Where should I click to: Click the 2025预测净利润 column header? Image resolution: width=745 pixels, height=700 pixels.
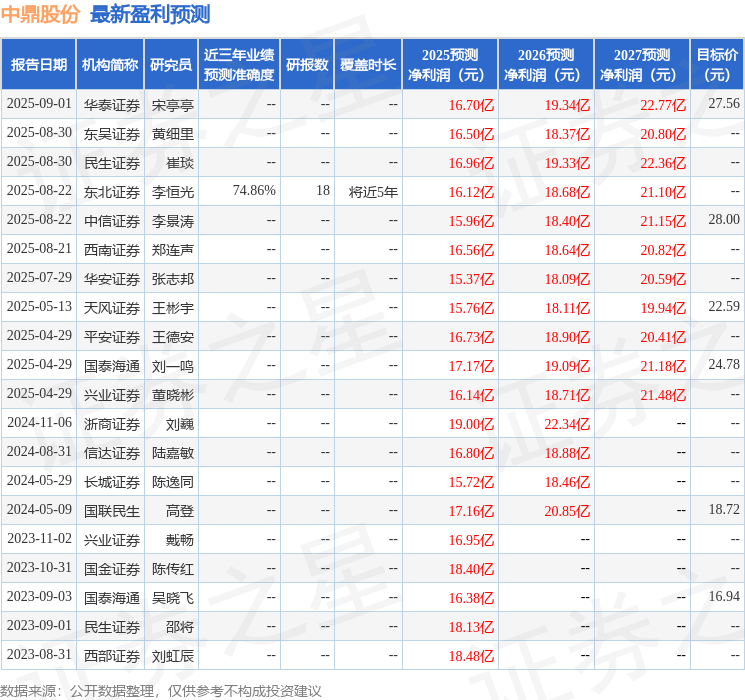[x=449, y=65]
